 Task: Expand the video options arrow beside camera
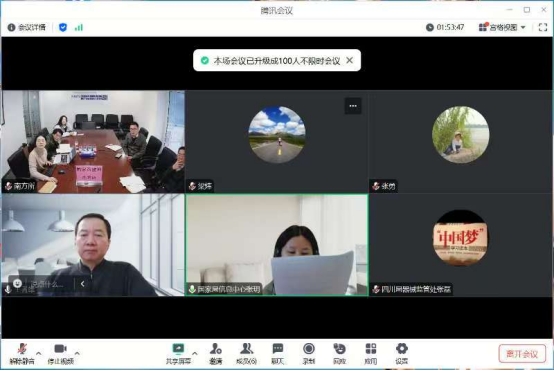pos(77,353)
